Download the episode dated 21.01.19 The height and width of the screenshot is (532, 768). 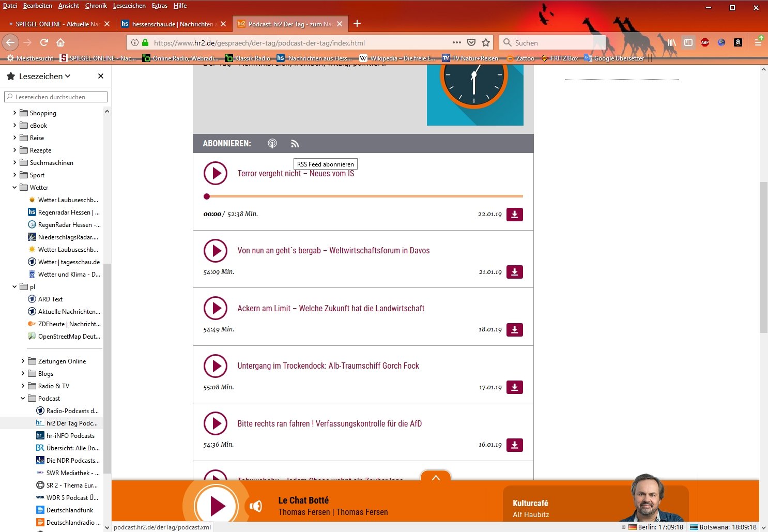click(515, 272)
